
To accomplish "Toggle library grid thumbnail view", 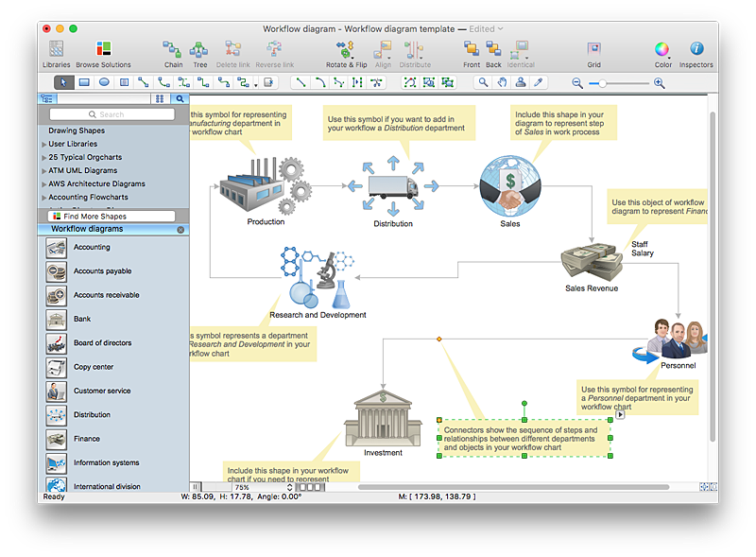I will pyautogui.click(x=160, y=98).
